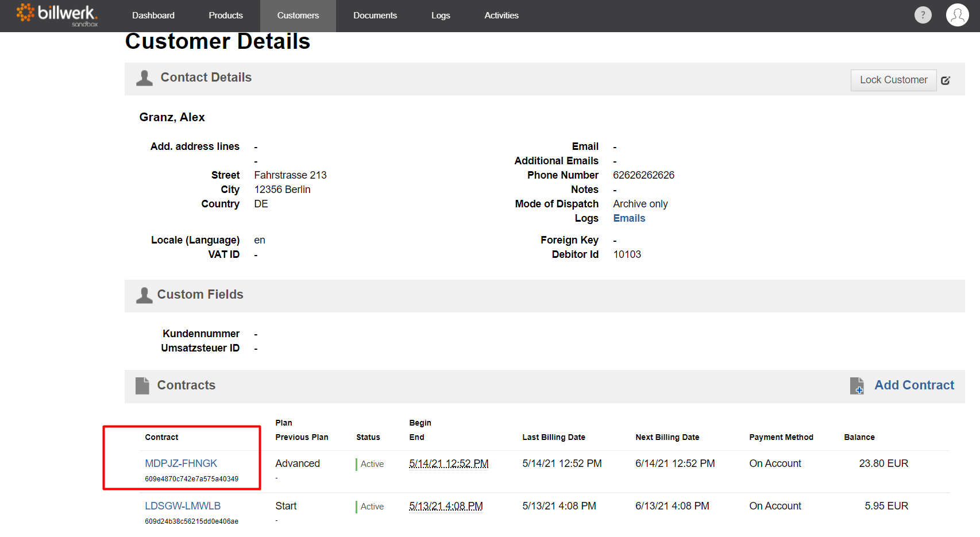
Task: Click the Last Billing Date column header
Action: point(553,437)
